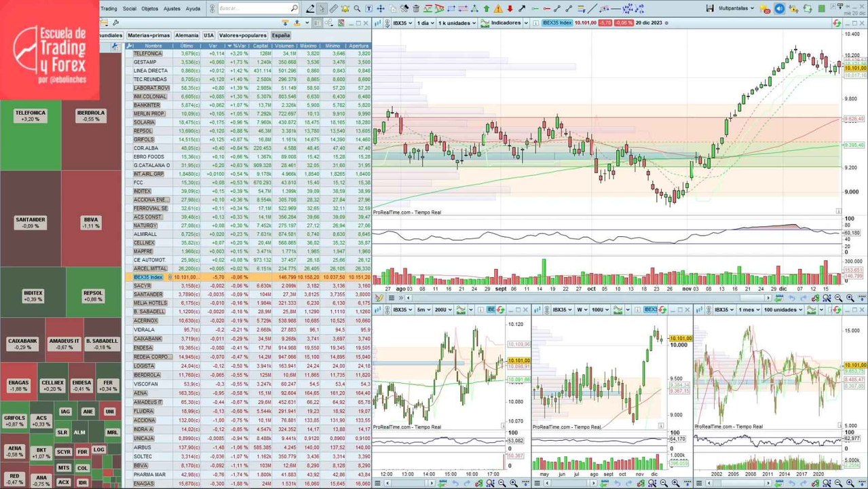Open the IBX35 ticker dropdown of main chart
This screenshot has width=868, height=489.
click(402, 22)
